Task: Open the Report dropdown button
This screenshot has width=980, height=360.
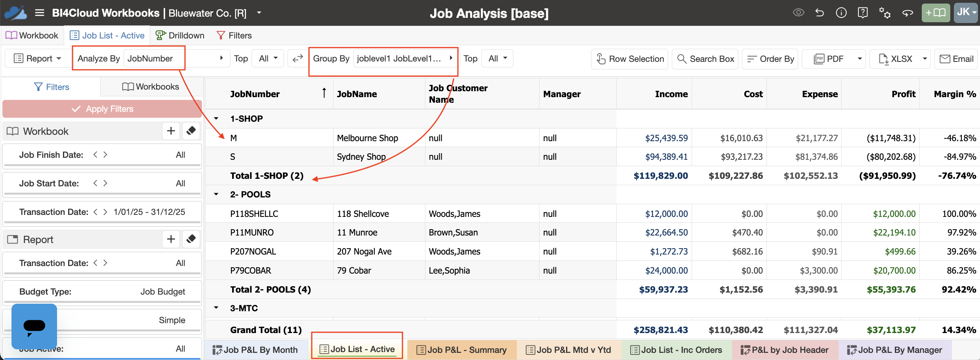Action: (38, 59)
